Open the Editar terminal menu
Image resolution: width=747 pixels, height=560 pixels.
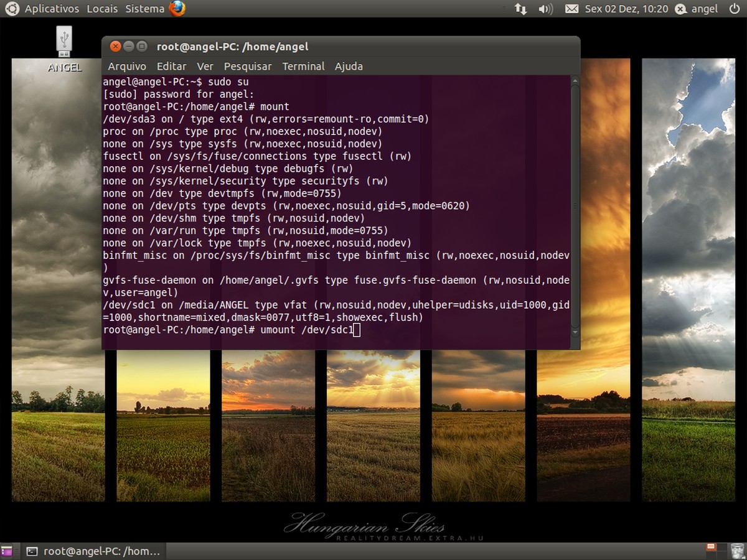(171, 66)
